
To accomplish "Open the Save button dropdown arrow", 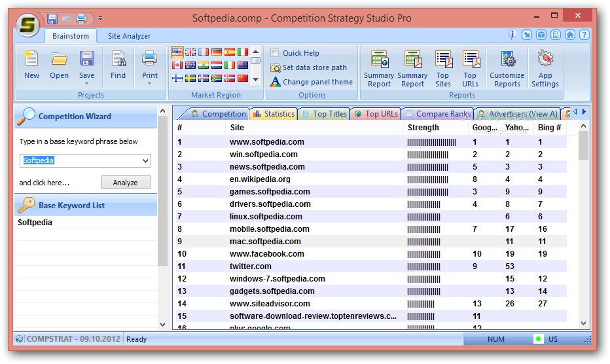I will (87, 83).
